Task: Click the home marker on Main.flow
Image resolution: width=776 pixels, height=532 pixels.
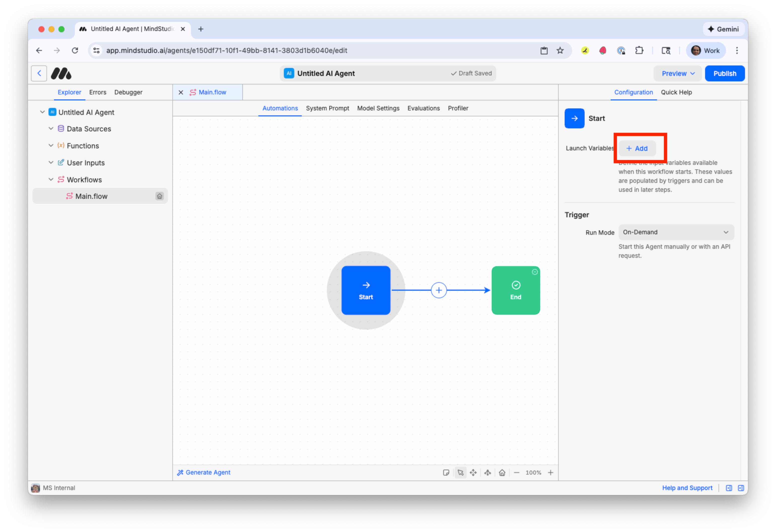Action: (160, 196)
